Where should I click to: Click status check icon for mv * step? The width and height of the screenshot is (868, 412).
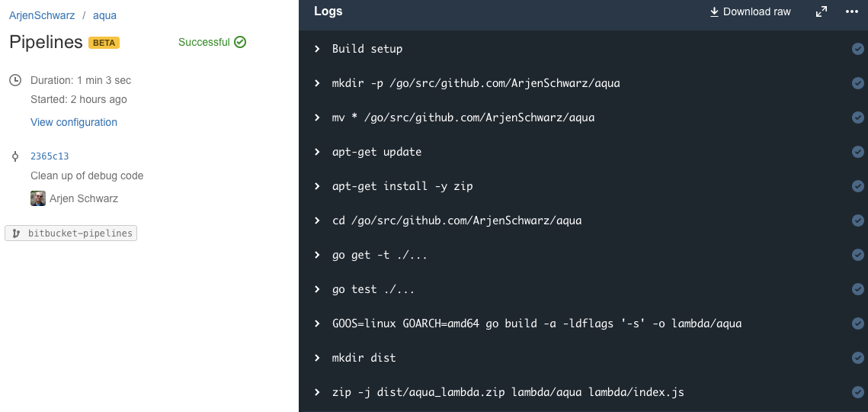(x=857, y=118)
